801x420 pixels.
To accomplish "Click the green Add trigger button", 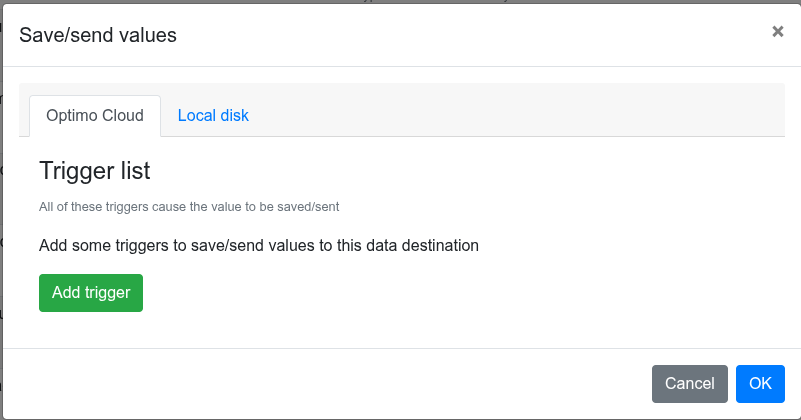I will point(91,293).
